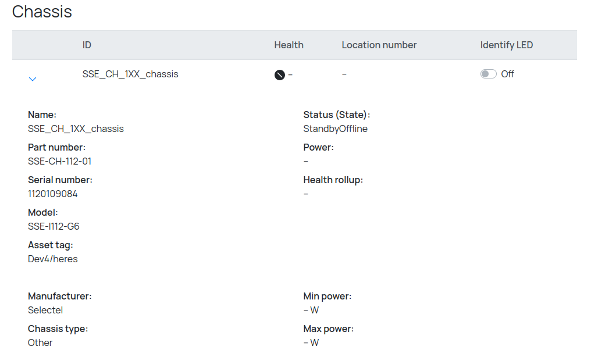The width and height of the screenshot is (591, 364).
Task: Click the Location number column header
Action: click(379, 45)
